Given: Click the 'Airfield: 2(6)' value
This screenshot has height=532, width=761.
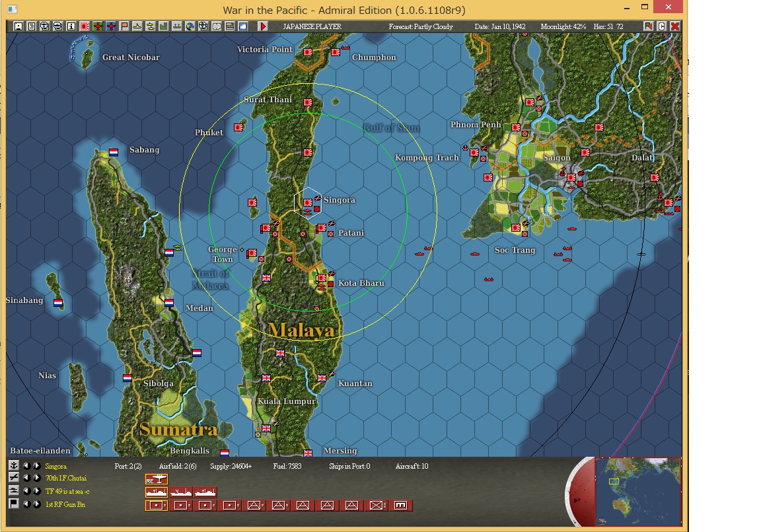Looking at the screenshot, I should click(178, 466).
